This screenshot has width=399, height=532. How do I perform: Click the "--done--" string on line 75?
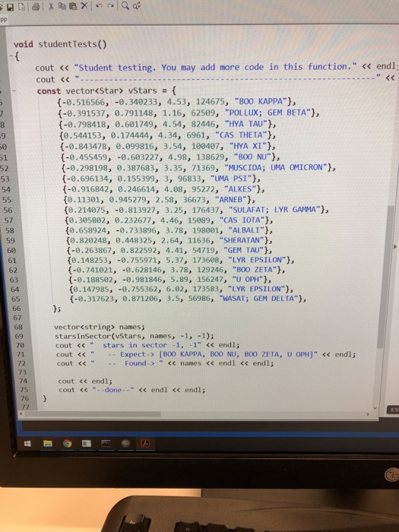(113, 390)
